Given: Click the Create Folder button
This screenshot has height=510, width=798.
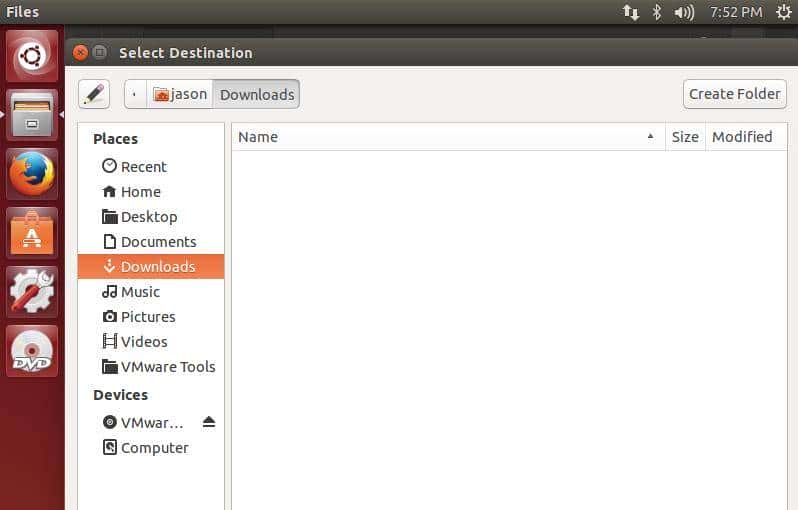Looking at the screenshot, I should click(734, 94).
